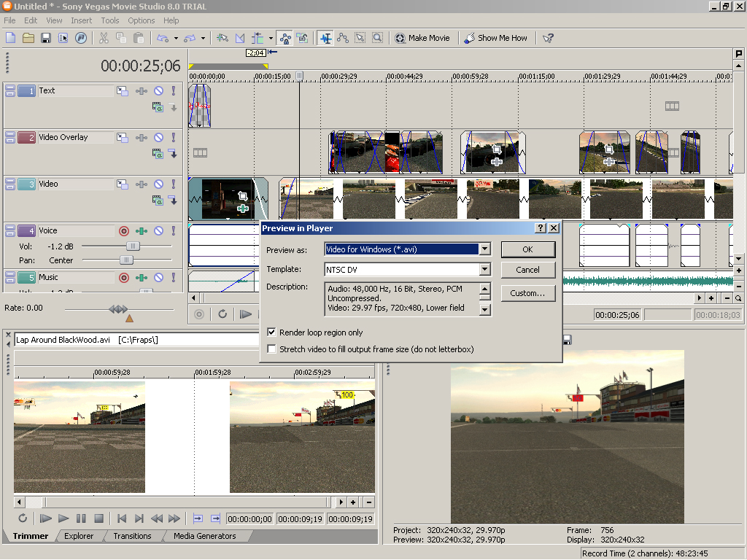The height and width of the screenshot is (560, 747).
Task: Click the Custom... button
Action: coord(527,293)
